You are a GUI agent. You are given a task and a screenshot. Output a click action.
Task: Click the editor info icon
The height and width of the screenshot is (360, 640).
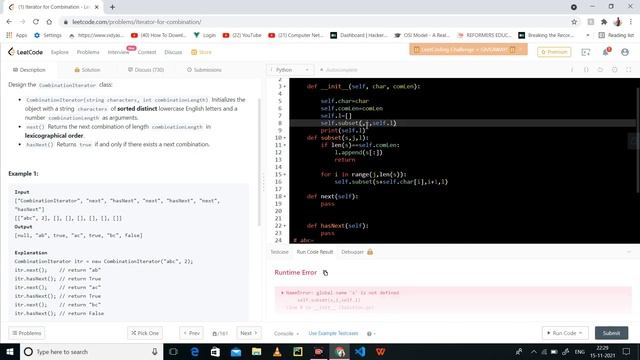[x=572, y=70]
